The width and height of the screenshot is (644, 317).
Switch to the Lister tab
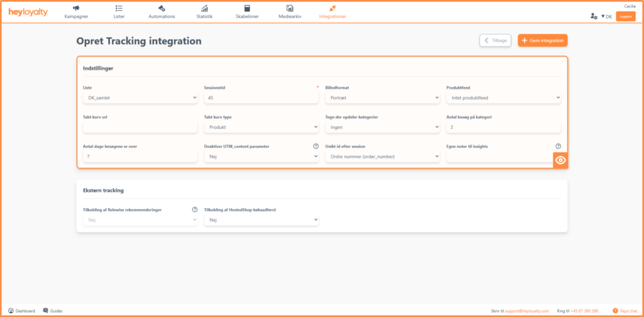coord(119,12)
